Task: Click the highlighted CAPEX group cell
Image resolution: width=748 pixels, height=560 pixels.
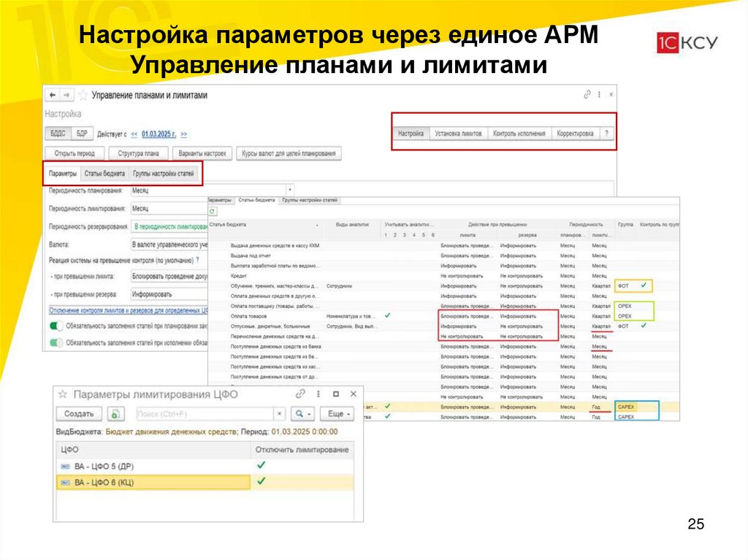Action: [x=626, y=407]
